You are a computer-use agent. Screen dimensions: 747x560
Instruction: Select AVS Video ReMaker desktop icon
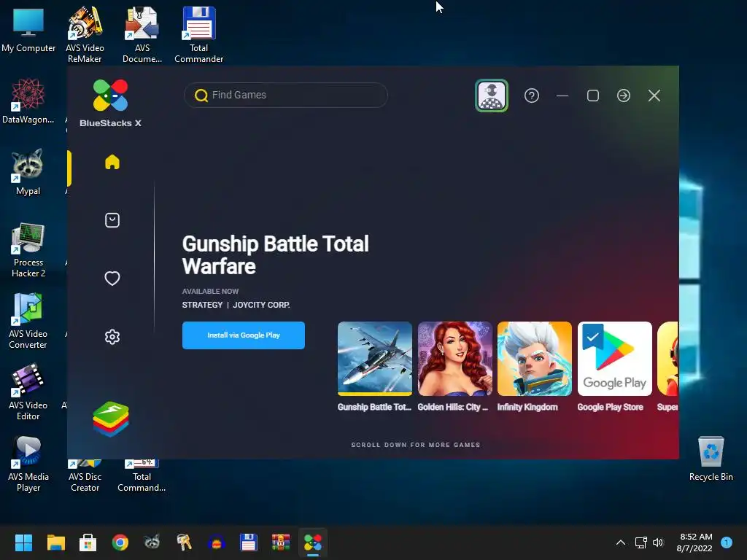pyautogui.click(x=85, y=34)
